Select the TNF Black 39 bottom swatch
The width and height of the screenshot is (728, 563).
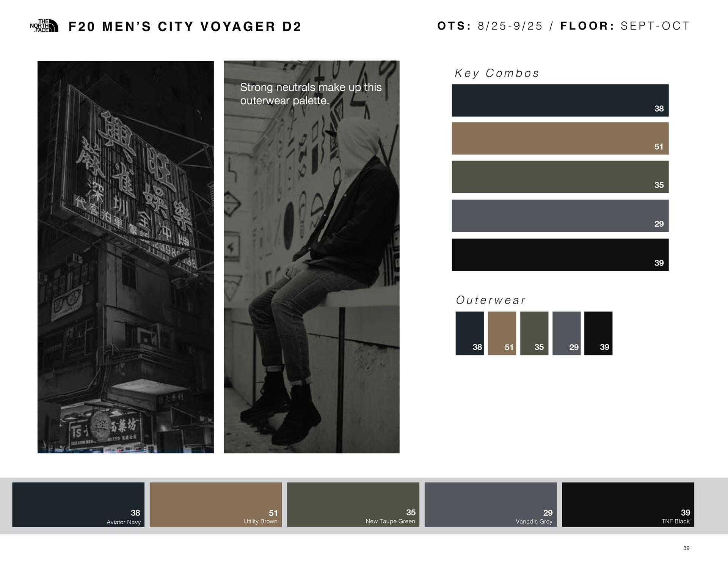tap(628, 505)
